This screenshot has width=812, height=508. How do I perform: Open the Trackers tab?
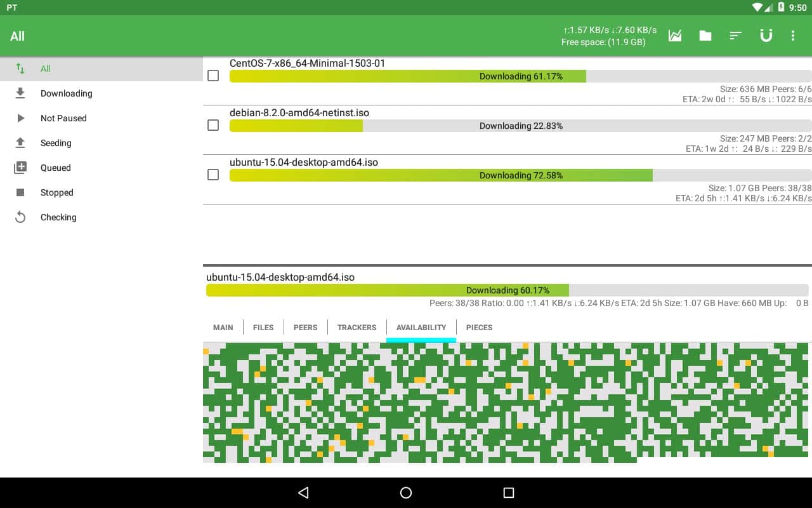pos(357,328)
